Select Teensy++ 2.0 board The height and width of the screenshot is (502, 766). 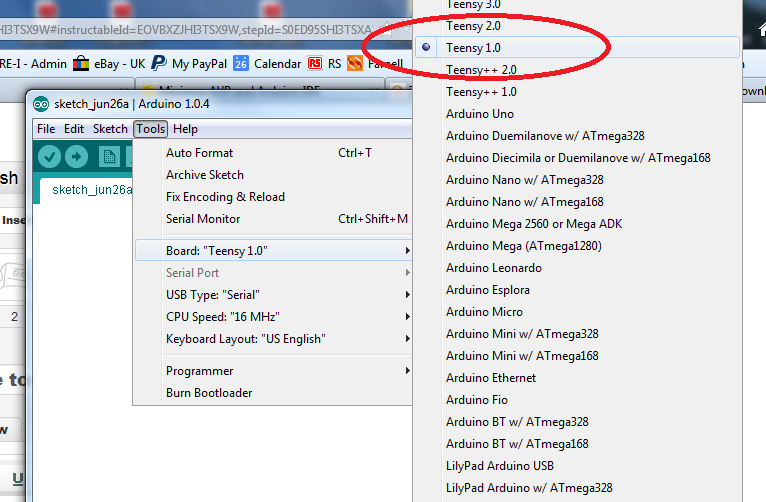[577, 70]
